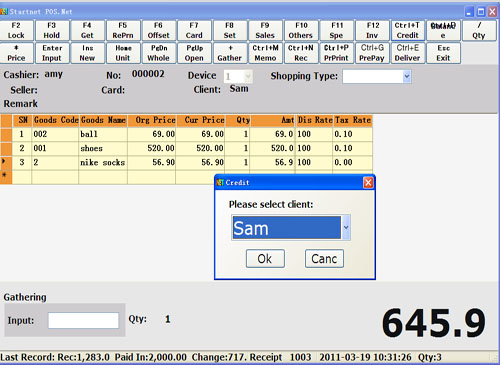Click the F6 Offset button

pyautogui.click(x=159, y=30)
